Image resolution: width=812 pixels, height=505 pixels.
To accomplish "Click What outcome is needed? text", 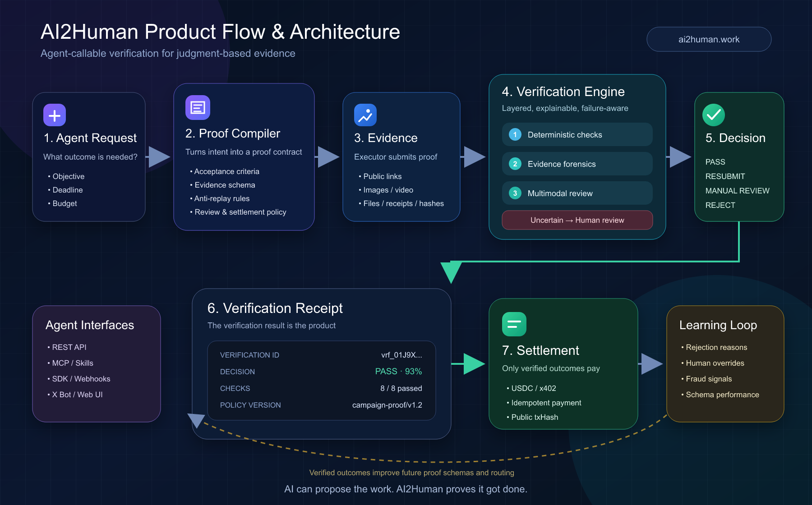I will pyautogui.click(x=90, y=157).
